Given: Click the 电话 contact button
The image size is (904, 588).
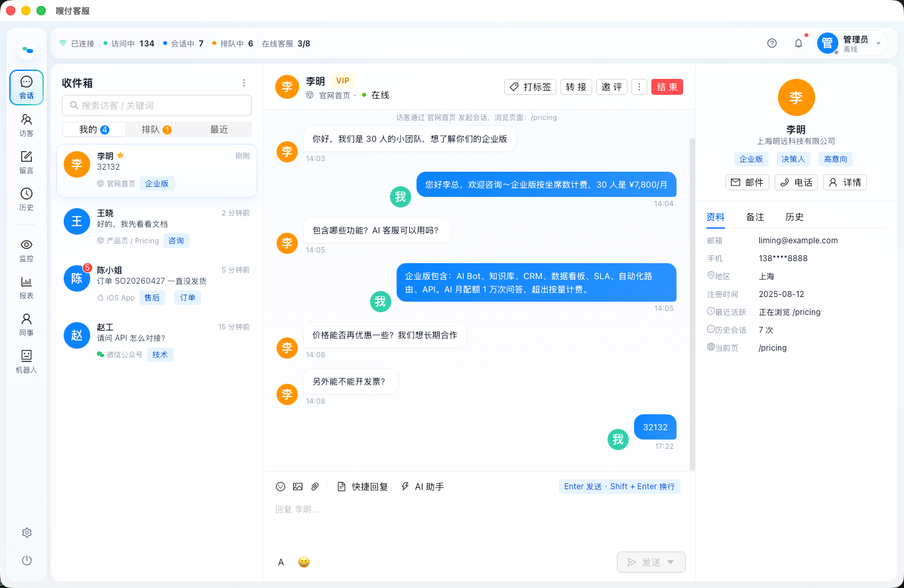Looking at the screenshot, I should pos(797,182).
